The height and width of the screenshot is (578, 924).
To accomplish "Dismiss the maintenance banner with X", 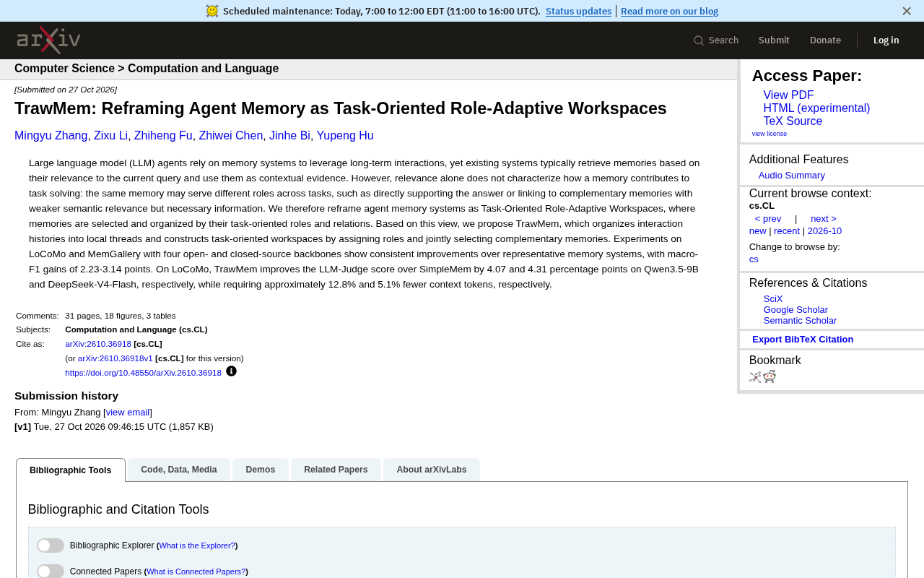I will 907,11.
